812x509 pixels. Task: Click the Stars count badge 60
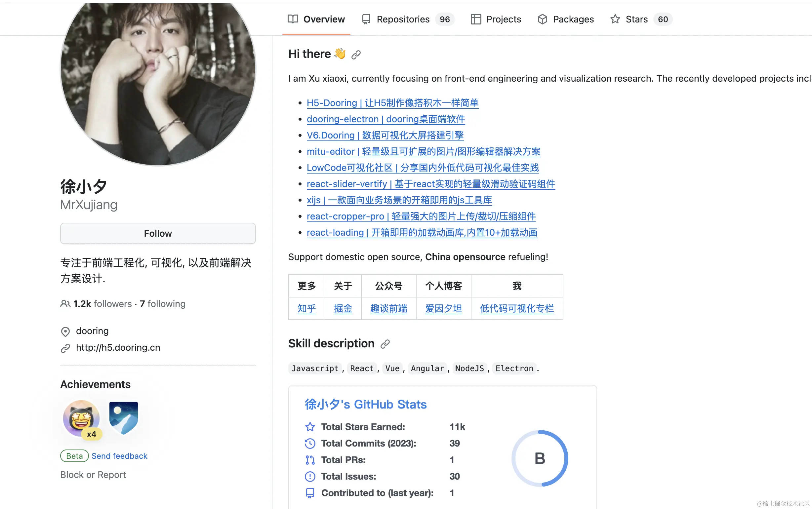pyautogui.click(x=663, y=19)
